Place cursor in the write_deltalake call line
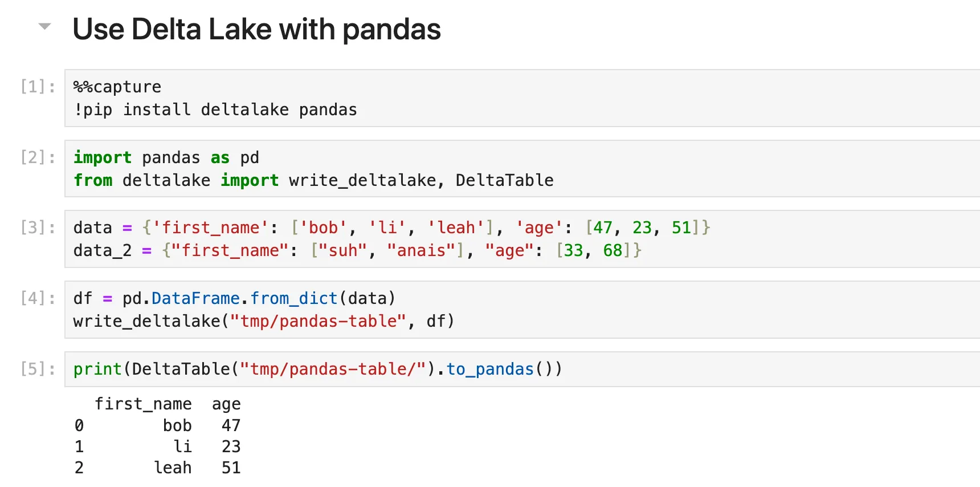The width and height of the screenshot is (980, 487). coord(263,321)
